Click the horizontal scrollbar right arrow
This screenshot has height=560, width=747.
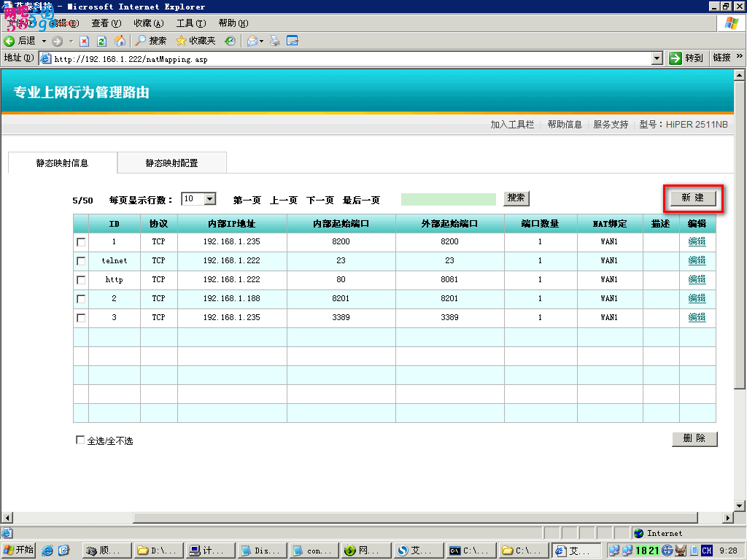(727, 518)
